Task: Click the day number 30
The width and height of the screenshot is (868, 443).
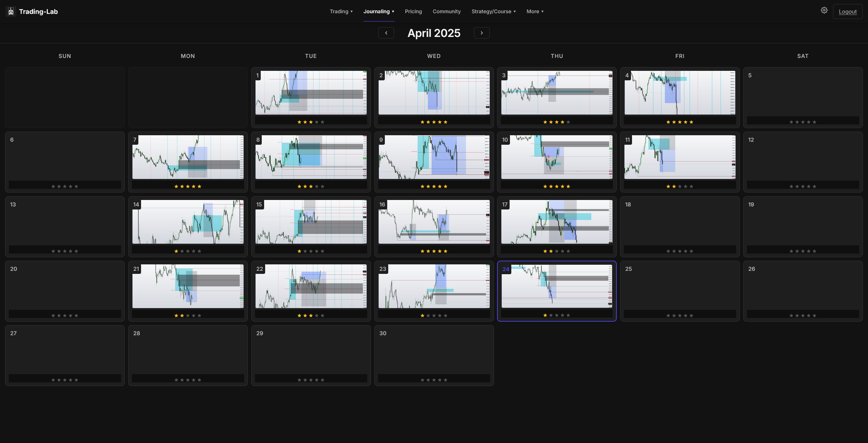Action: (x=383, y=333)
